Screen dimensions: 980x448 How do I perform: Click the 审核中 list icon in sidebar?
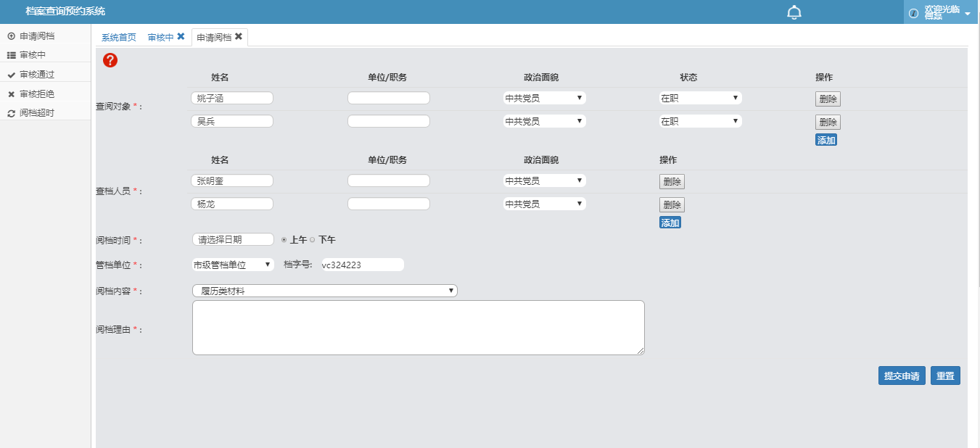(11, 55)
